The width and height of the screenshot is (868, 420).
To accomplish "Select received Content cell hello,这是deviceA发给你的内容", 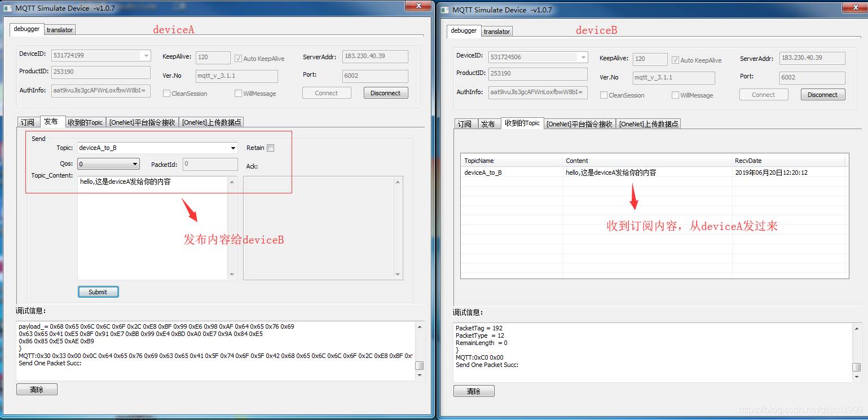I will point(647,173).
